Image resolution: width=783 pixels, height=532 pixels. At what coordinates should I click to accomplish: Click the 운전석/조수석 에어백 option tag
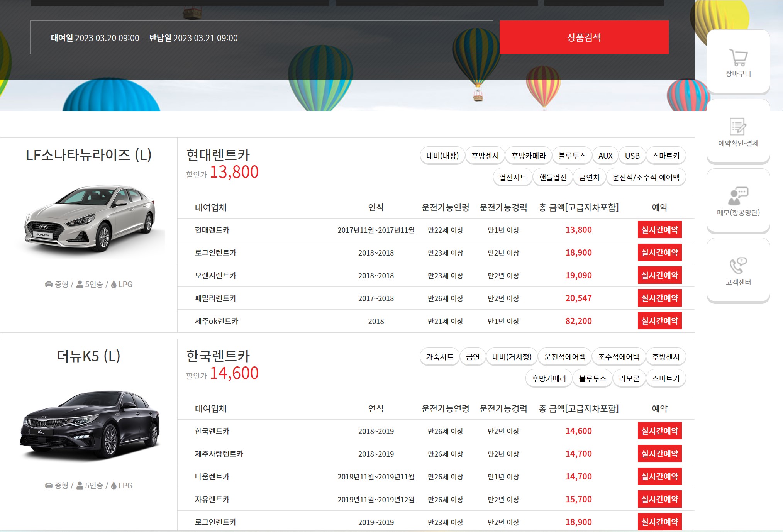click(646, 177)
